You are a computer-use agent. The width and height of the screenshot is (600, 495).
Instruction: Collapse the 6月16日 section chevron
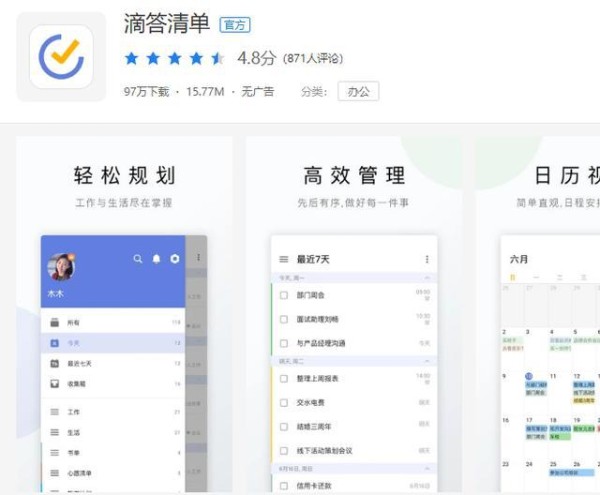[x=427, y=469]
